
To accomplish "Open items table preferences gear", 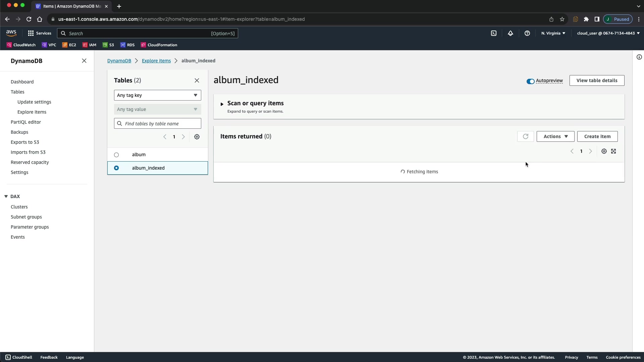I will [x=604, y=151].
